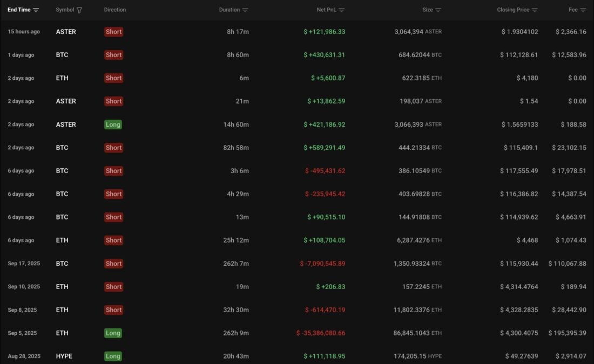Click Net PnL $ +589,291.49
The height and width of the screenshot is (364, 594).
pyautogui.click(x=325, y=148)
